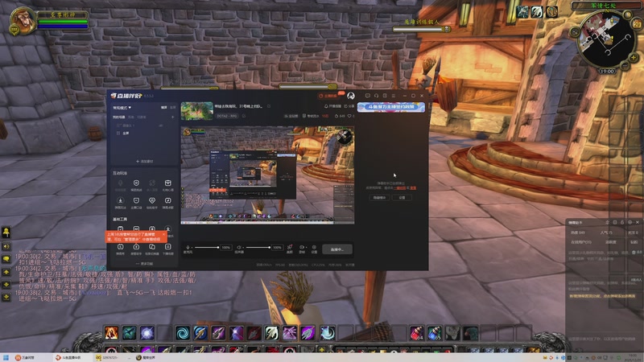Click the left button under danmaku message
This screenshot has height=362, width=644.
coord(379,197)
